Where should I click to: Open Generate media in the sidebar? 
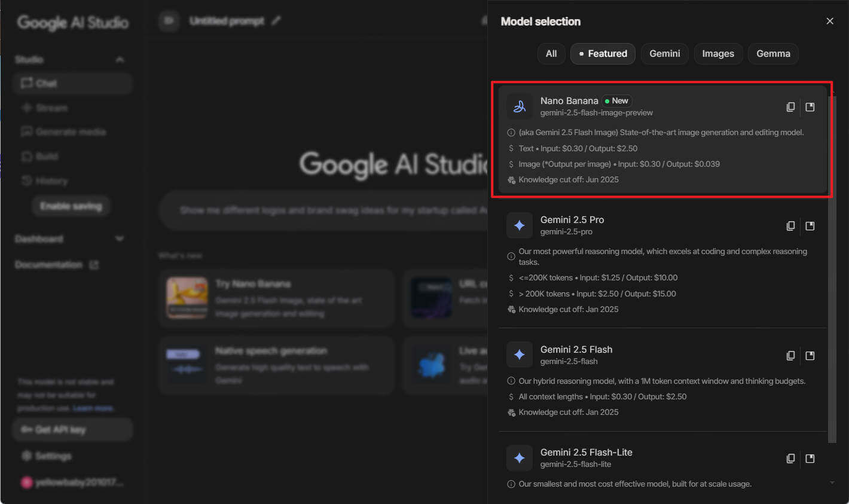[72, 132]
